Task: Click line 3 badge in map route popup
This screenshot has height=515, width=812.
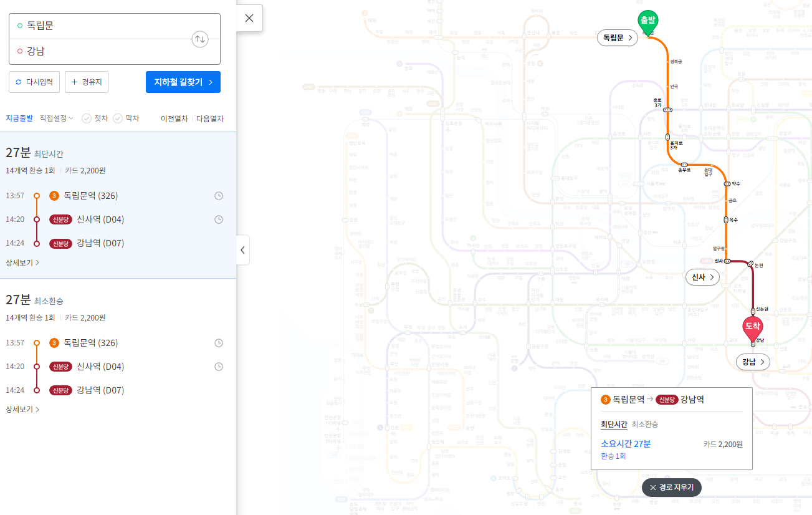Action: (x=605, y=400)
